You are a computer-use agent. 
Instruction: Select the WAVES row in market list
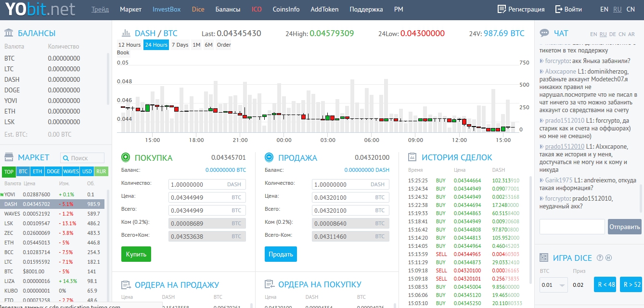[53, 214]
